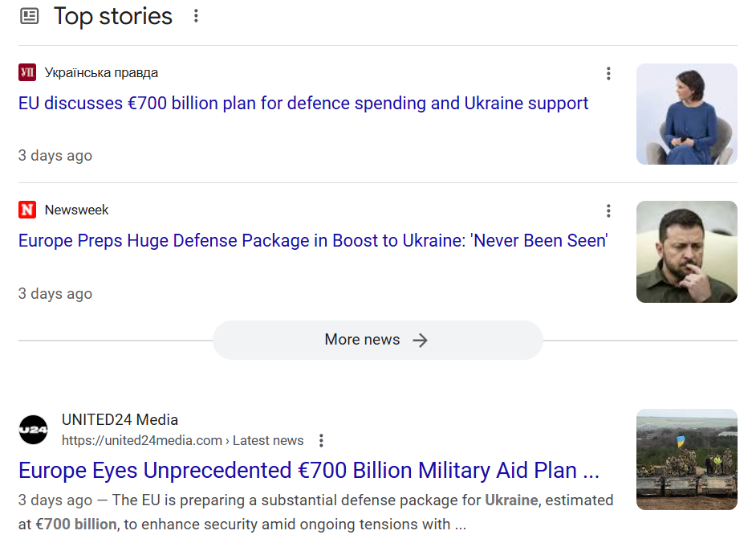Image resolution: width=756 pixels, height=547 pixels.
Task: Click the Newsweek story thumbnail image
Action: click(686, 251)
